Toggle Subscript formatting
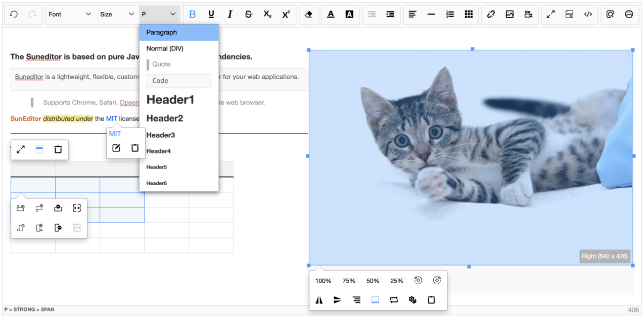 click(267, 14)
